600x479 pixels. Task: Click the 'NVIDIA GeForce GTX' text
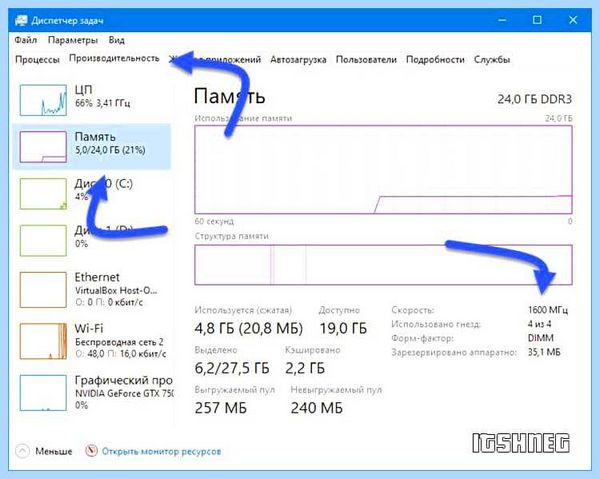(x=124, y=393)
